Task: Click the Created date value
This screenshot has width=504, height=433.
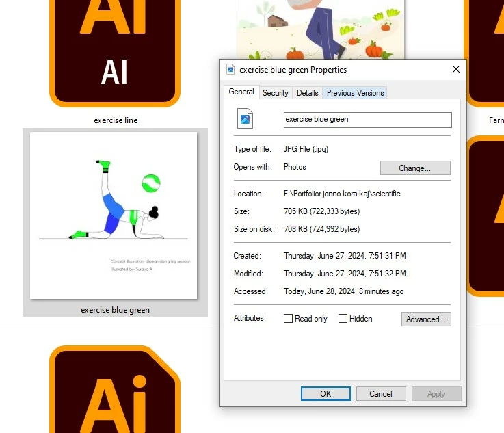Action: [345, 256]
